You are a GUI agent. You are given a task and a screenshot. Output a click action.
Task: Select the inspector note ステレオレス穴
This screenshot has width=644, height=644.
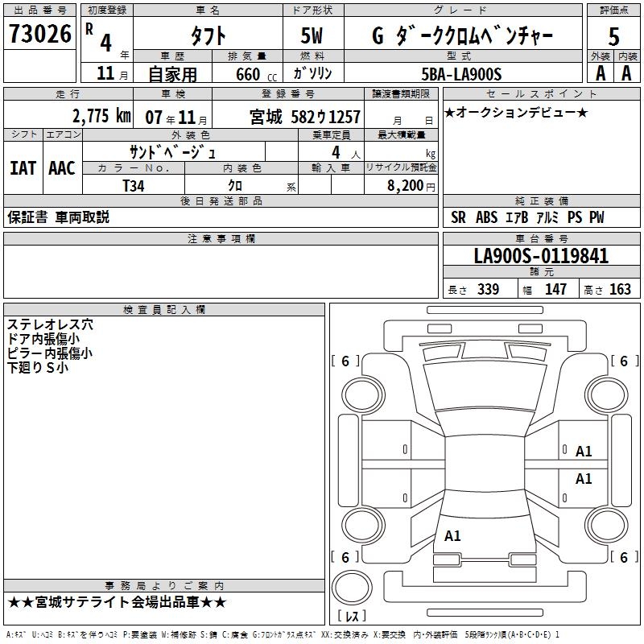tap(50, 324)
